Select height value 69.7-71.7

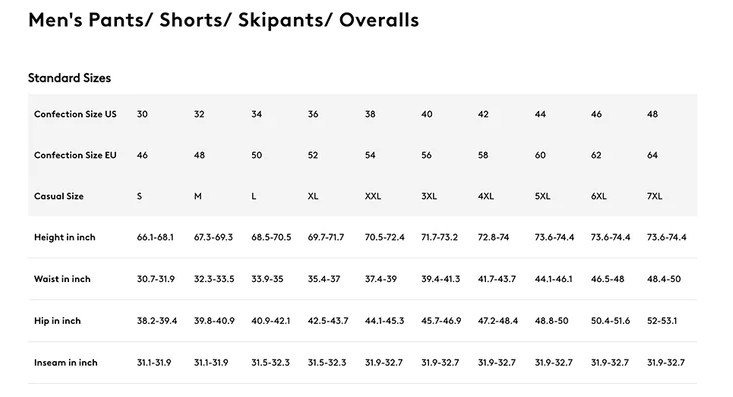pyautogui.click(x=326, y=238)
